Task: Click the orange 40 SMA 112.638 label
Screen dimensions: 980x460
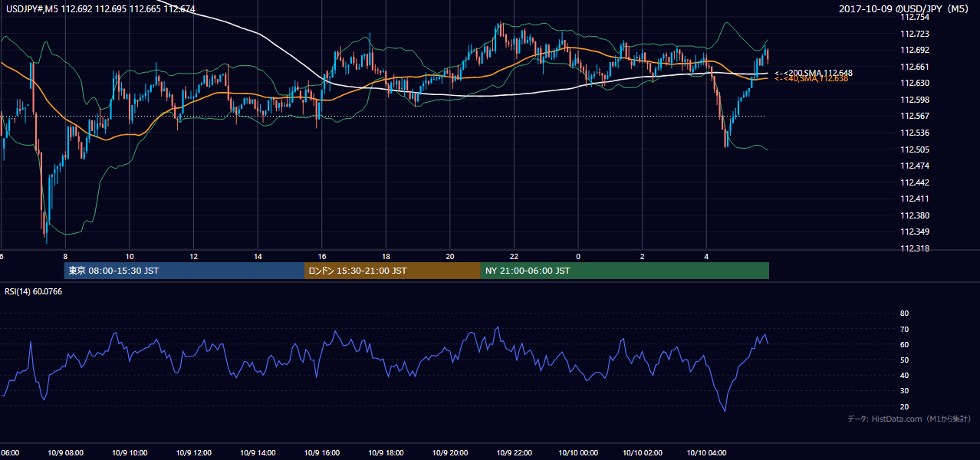Action: (x=811, y=78)
